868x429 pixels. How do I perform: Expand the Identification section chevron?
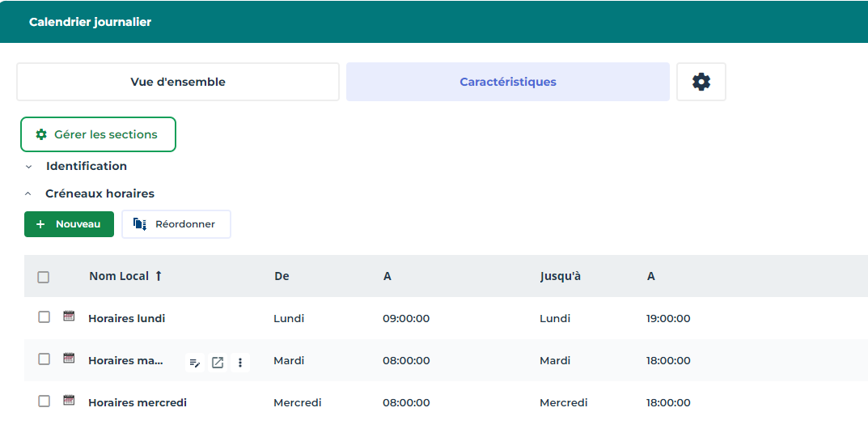[x=29, y=167]
